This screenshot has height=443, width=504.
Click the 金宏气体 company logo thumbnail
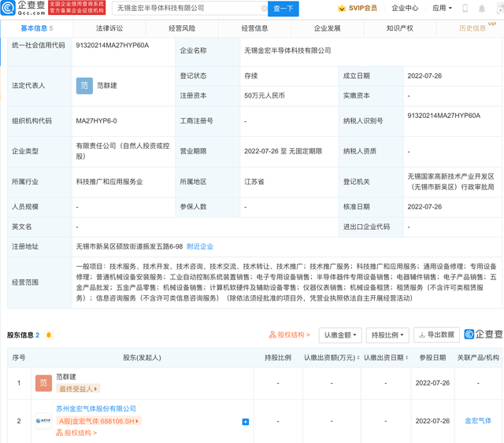[44, 421]
